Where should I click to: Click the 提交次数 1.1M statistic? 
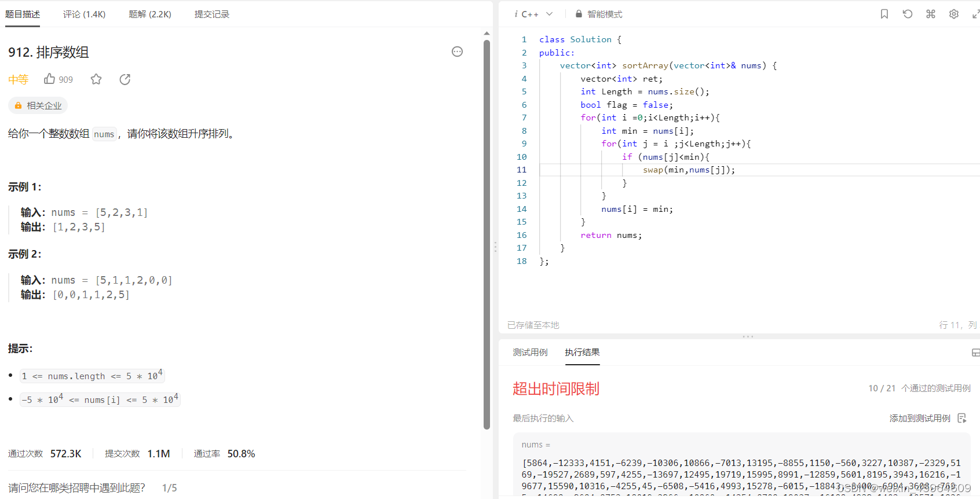coord(137,454)
